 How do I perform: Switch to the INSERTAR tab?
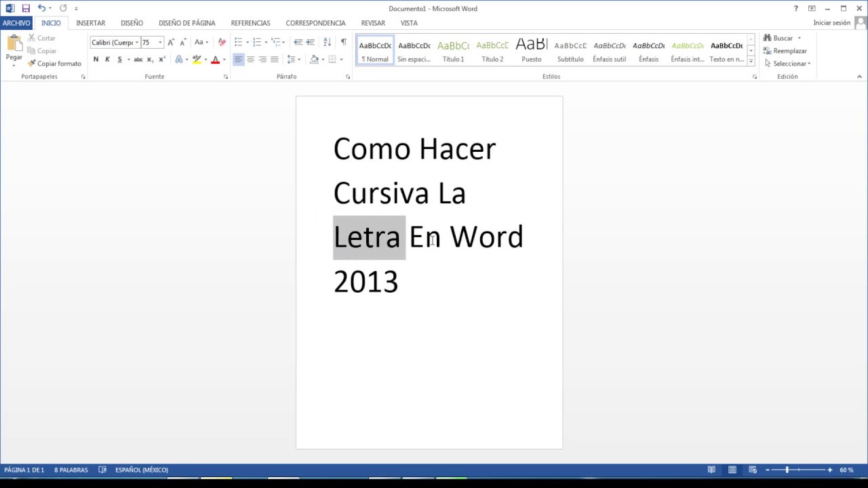click(90, 23)
